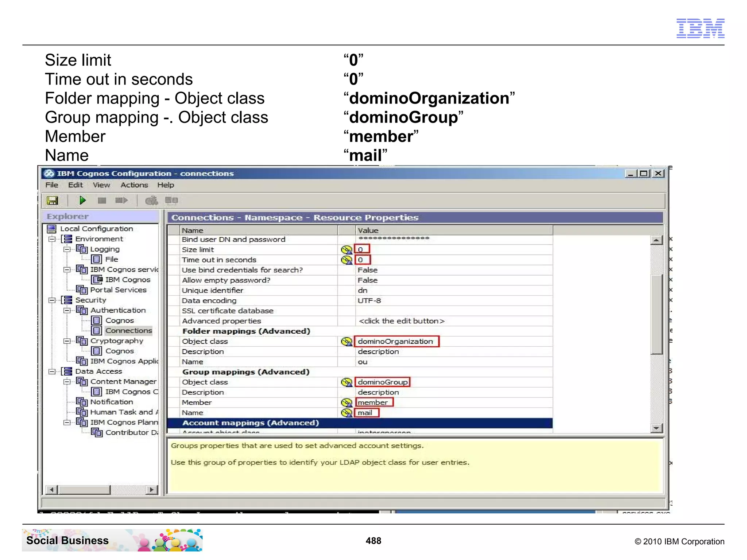Click the IBM Cognos Application Firewall icon
Image resolution: width=747 pixels, height=560 pixels.
click(82, 361)
